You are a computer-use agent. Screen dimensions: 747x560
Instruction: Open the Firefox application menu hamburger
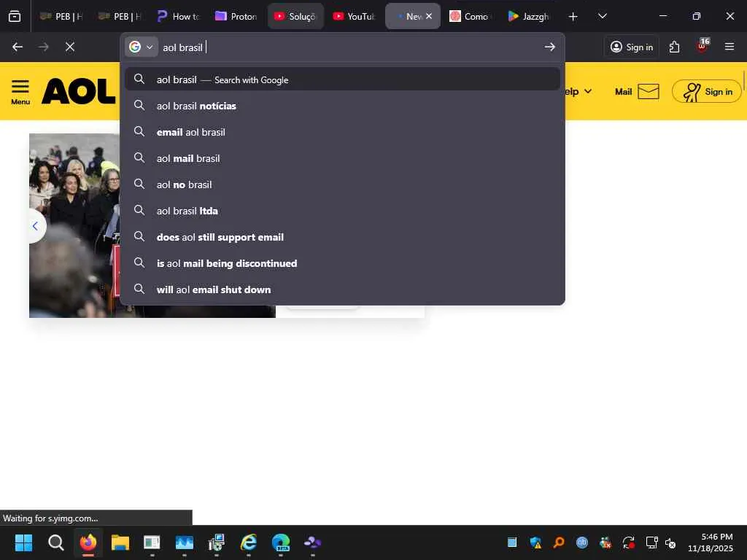[x=729, y=47]
